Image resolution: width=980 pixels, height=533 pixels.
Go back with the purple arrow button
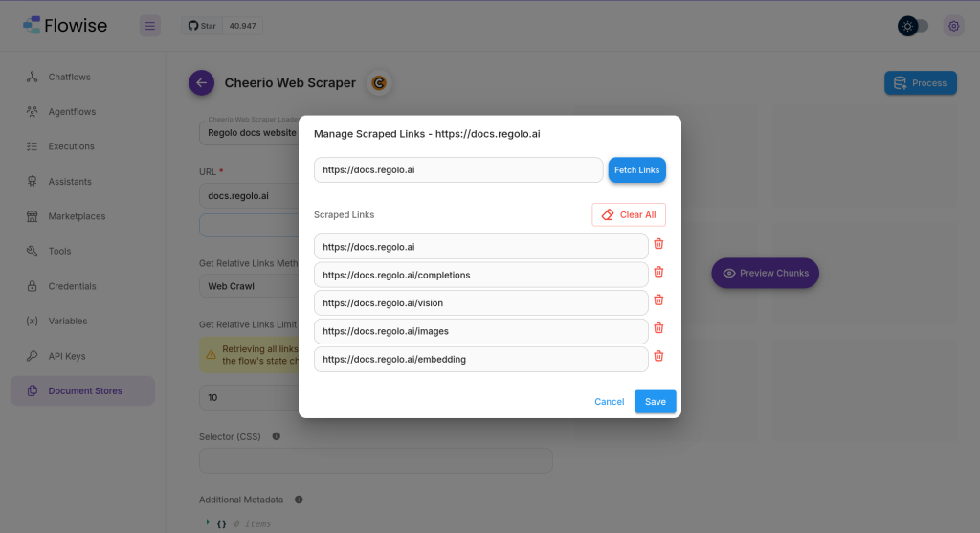click(x=201, y=82)
